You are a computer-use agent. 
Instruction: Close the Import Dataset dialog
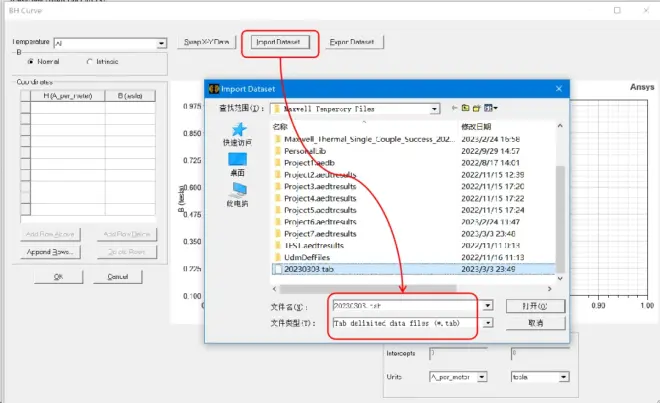click(559, 89)
